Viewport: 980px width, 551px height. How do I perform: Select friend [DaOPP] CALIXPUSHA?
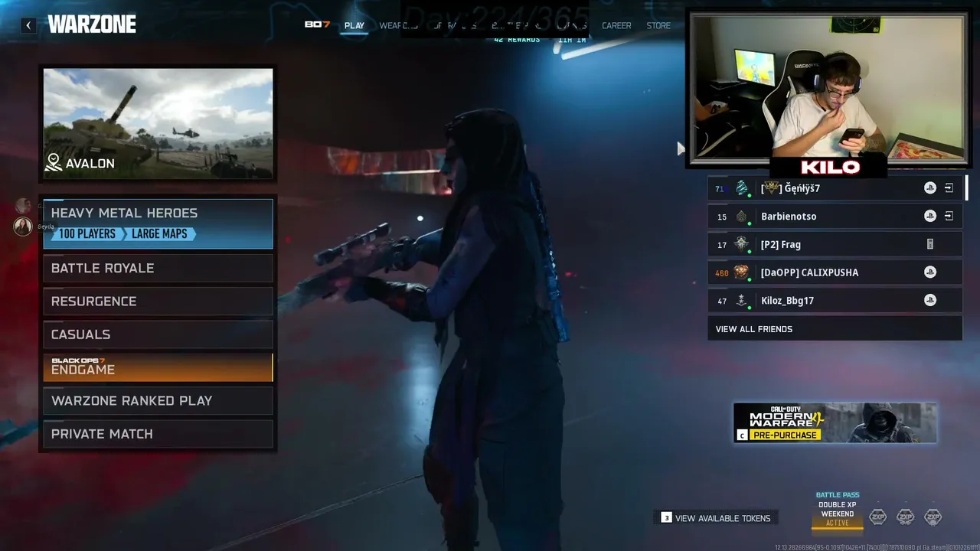point(835,272)
